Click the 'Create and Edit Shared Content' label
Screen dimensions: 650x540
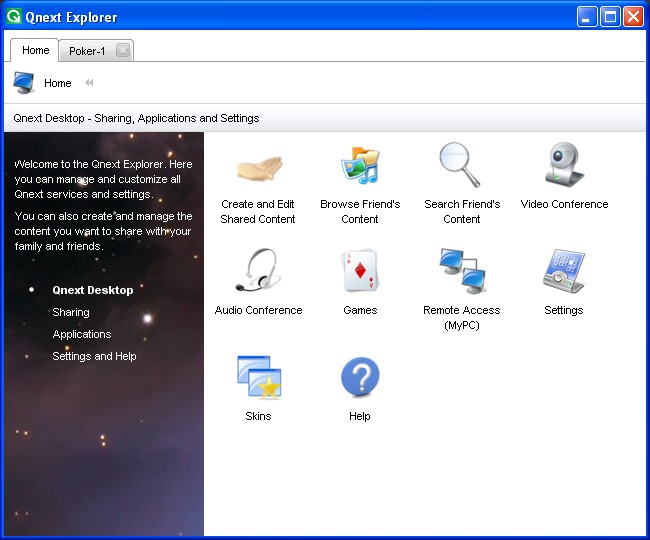tap(258, 211)
